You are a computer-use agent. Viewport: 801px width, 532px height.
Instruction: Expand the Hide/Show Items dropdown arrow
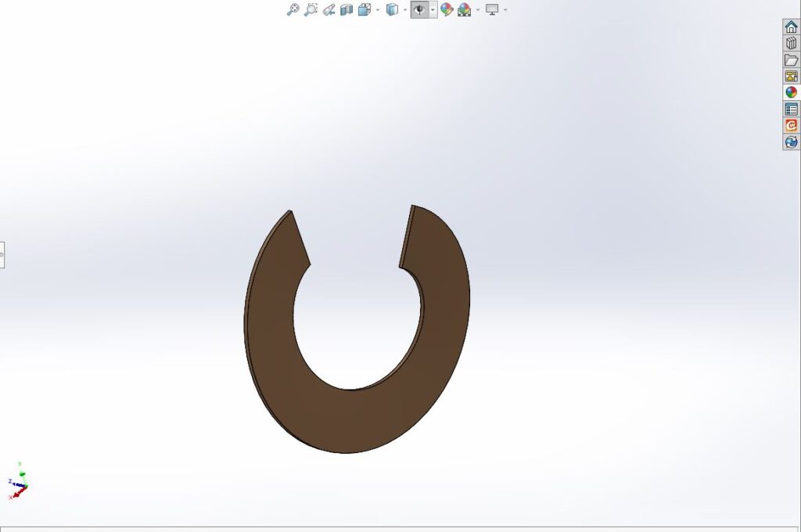[x=433, y=10]
